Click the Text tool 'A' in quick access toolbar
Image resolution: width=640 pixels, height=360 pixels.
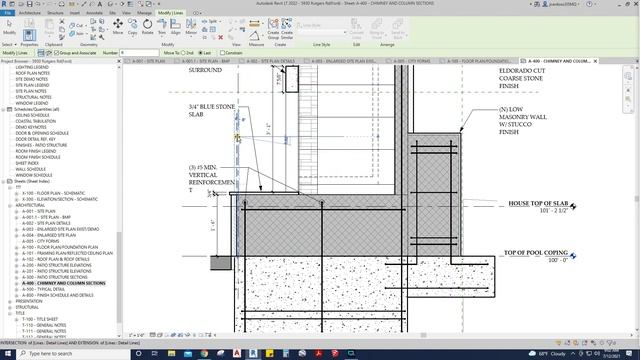[x=100, y=4]
